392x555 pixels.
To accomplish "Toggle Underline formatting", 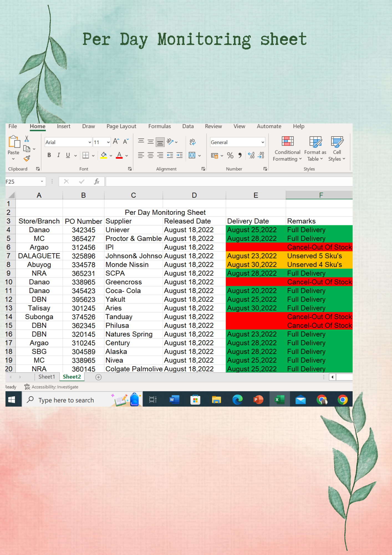I will [x=68, y=155].
